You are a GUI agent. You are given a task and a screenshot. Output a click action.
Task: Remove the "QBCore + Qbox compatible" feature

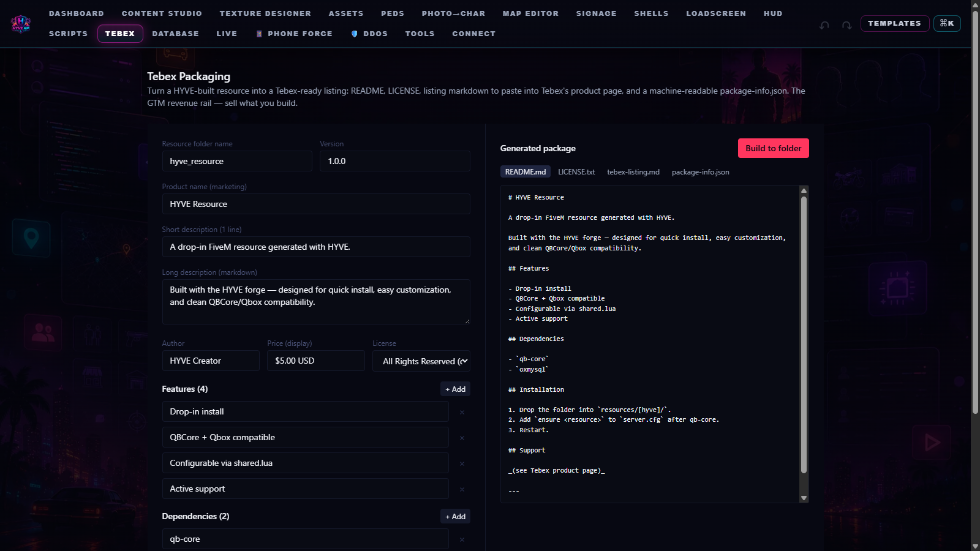[x=462, y=438]
